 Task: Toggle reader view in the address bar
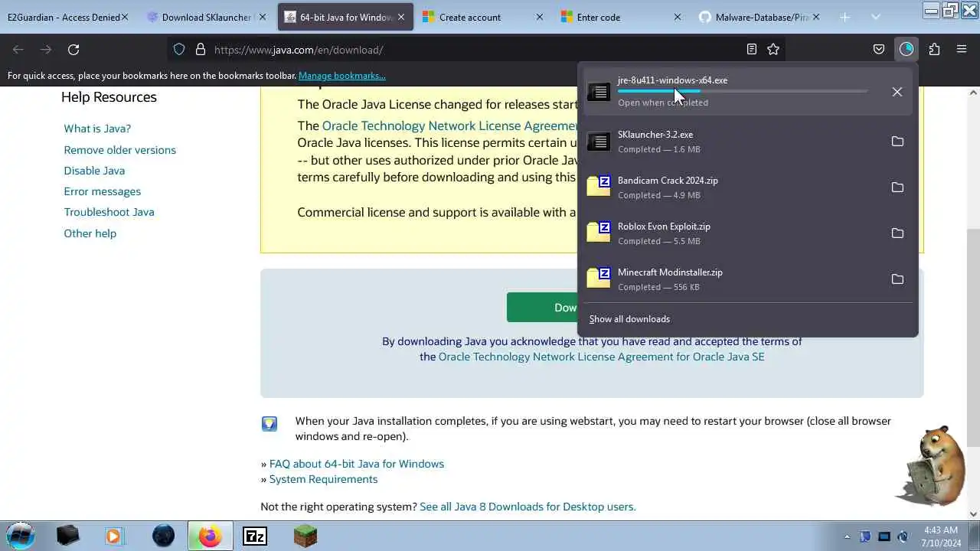click(x=752, y=50)
